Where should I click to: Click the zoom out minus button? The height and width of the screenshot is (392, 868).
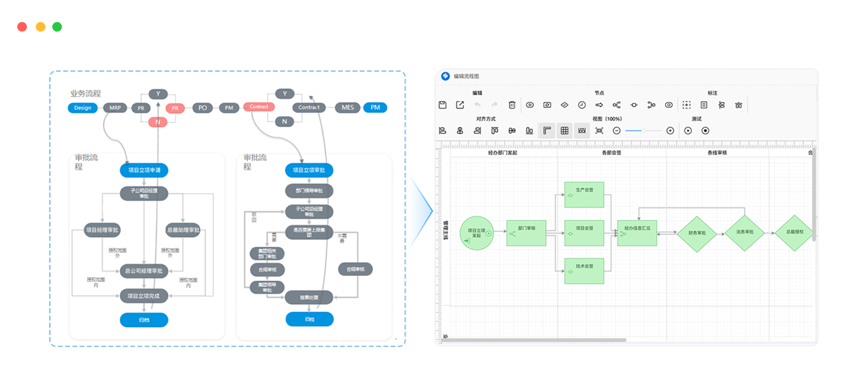(x=617, y=131)
